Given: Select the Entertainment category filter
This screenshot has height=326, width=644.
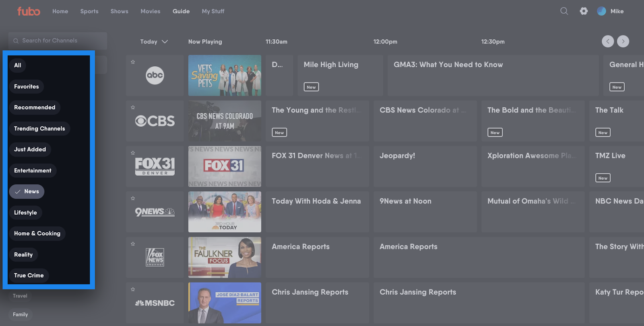Looking at the screenshot, I should pos(33,170).
